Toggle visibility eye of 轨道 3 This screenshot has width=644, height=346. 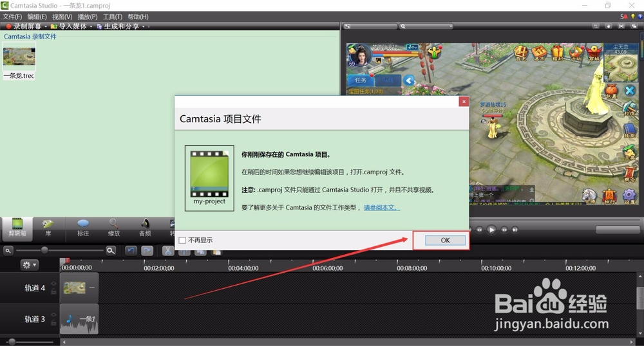(53, 315)
